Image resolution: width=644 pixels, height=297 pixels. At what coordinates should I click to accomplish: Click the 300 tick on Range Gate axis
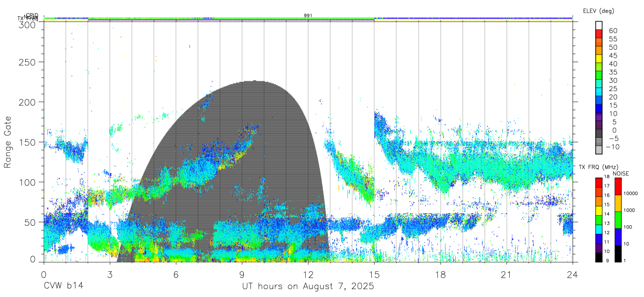click(x=27, y=25)
